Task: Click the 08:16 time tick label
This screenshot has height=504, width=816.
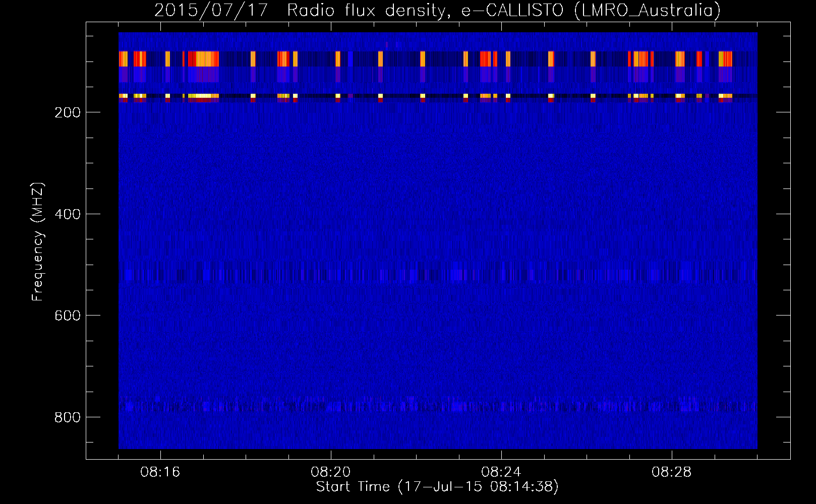Action: point(160,472)
